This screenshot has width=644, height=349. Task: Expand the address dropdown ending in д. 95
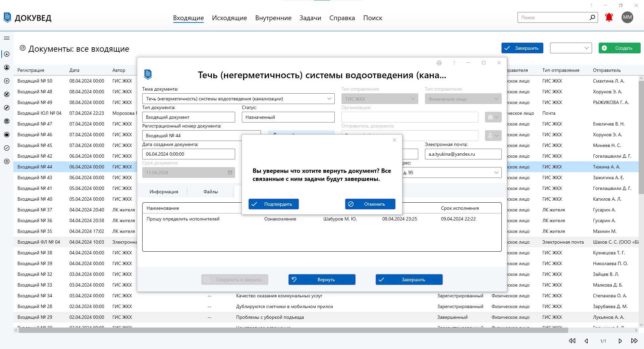[x=496, y=172]
